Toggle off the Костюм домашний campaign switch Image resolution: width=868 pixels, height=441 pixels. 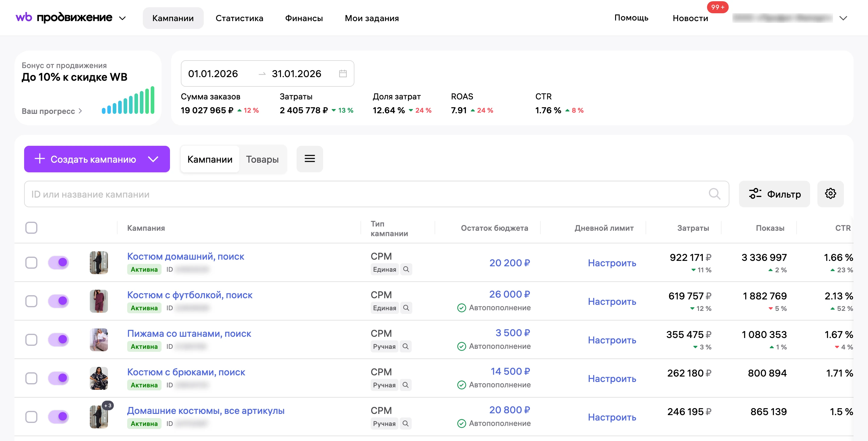[59, 262]
